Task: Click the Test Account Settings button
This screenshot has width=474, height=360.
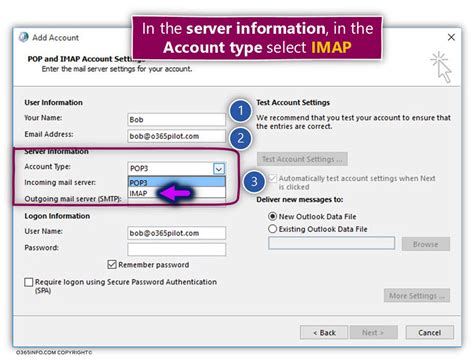Action: coord(302,159)
